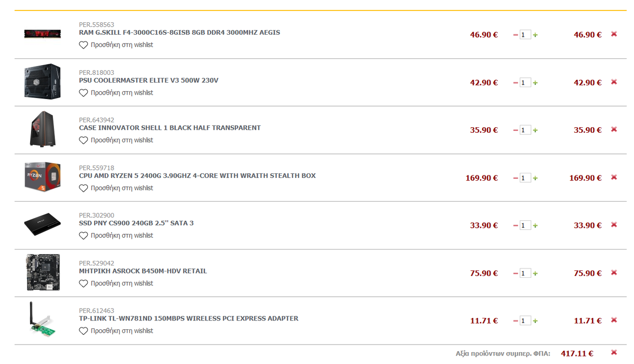Image resolution: width=634 pixels, height=364 pixels.
Task: Decrease ASRock motherboard quantity with minus icon
Action: 516,273
